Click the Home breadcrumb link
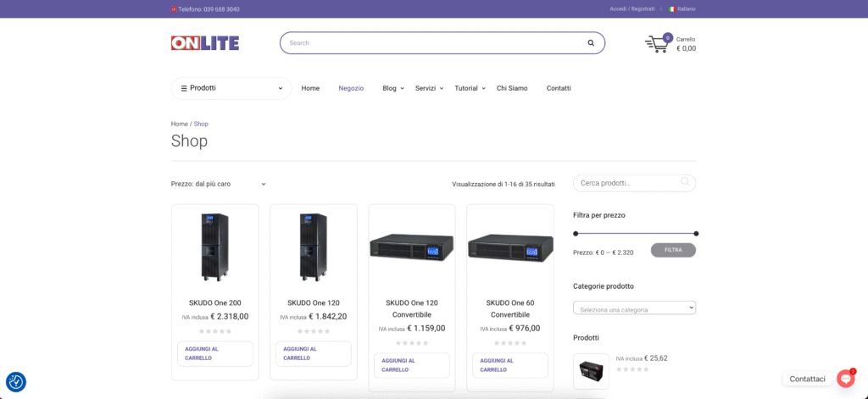Screen dimensions: 868x399 (x=180, y=124)
